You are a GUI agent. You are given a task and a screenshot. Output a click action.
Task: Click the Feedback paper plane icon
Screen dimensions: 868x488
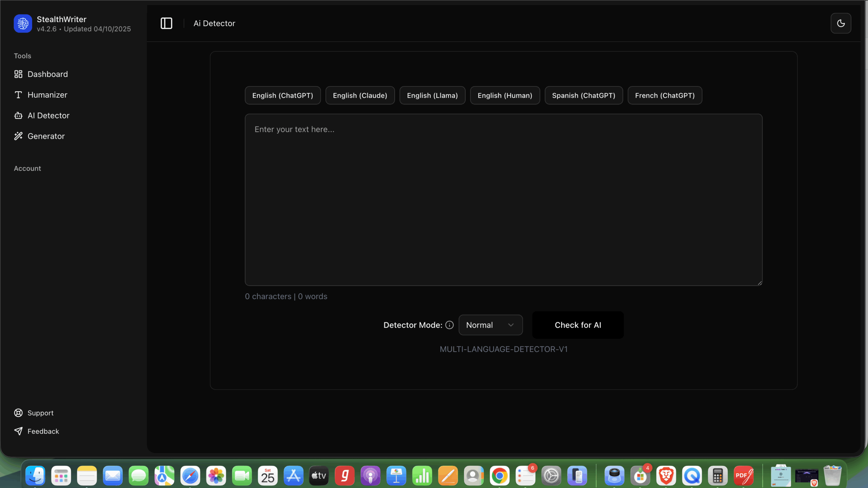coord(18,431)
